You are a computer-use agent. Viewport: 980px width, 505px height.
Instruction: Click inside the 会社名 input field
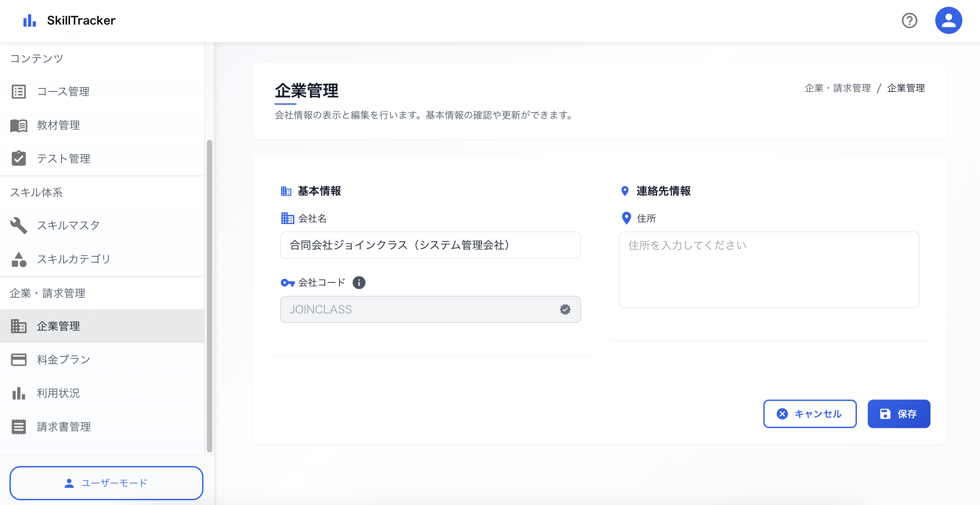(x=430, y=245)
